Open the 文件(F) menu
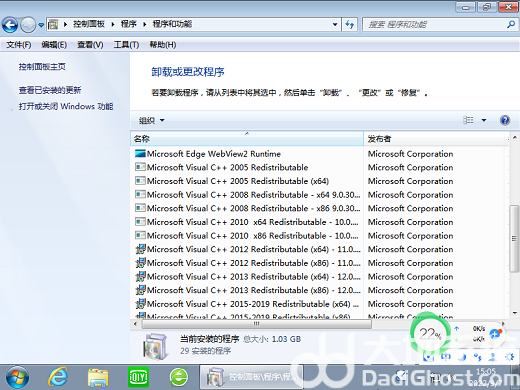Image resolution: width=520 pixels, height=390 pixels. click(19, 45)
